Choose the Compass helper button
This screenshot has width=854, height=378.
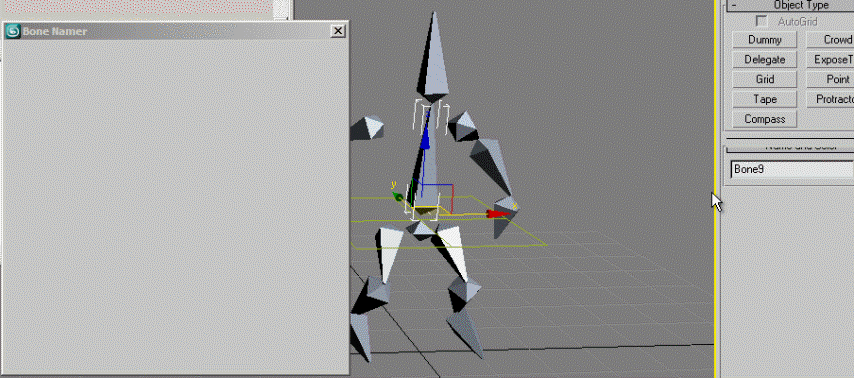(765, 119)
